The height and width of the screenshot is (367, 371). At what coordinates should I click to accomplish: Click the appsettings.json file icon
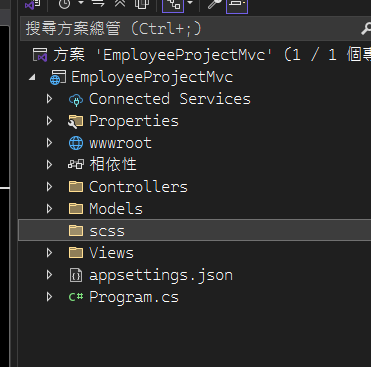(76, 275)
